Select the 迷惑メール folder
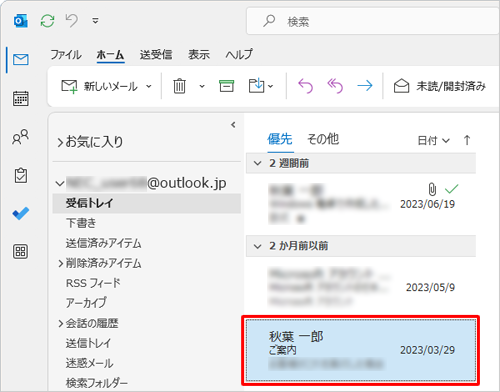500x392 pixels. [x=90, y=363]
